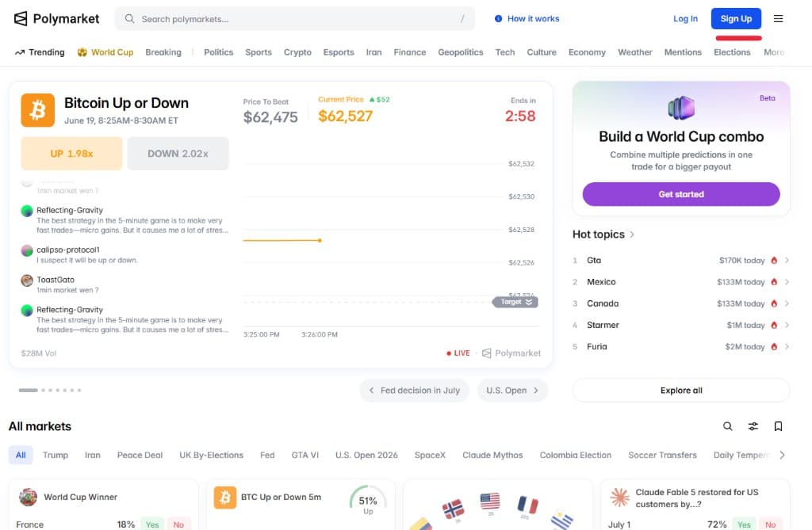Click the bookmark icon in All markets

[778, 426]
